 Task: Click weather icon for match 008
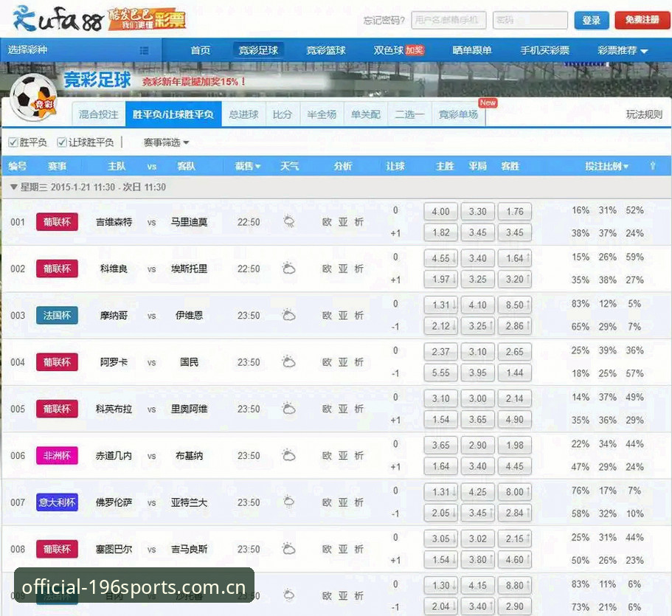(x=289, y=549)
